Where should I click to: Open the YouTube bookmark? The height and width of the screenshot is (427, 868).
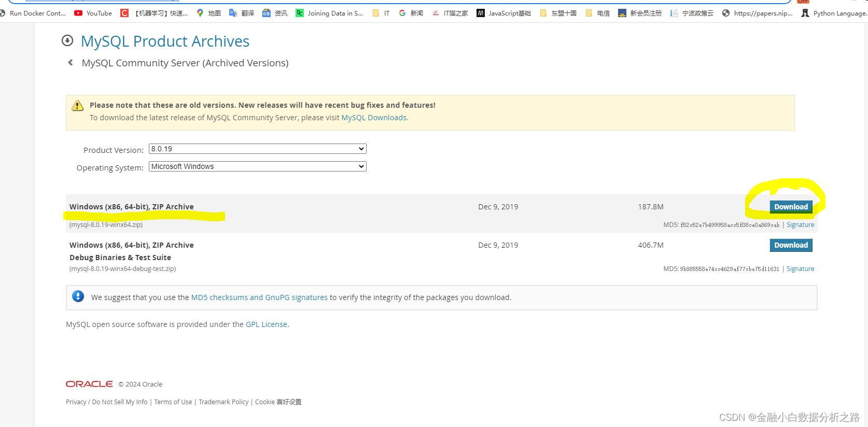click(x=93, y=13)
